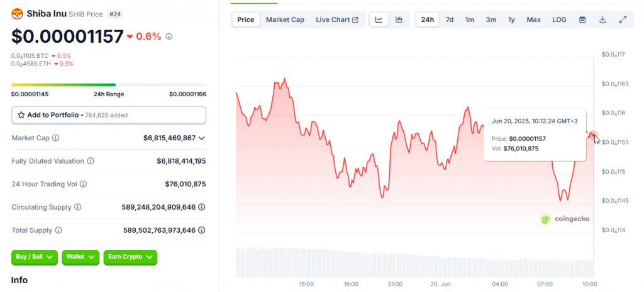
Task: Click the $0.0₄114 y-axis label
Action: [613, 230]
